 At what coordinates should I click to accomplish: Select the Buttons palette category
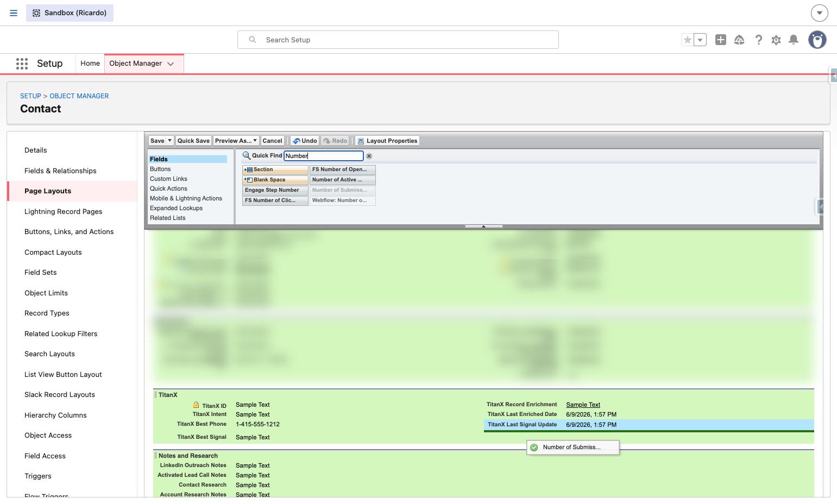pyautogui.click(x=161, y=169)
